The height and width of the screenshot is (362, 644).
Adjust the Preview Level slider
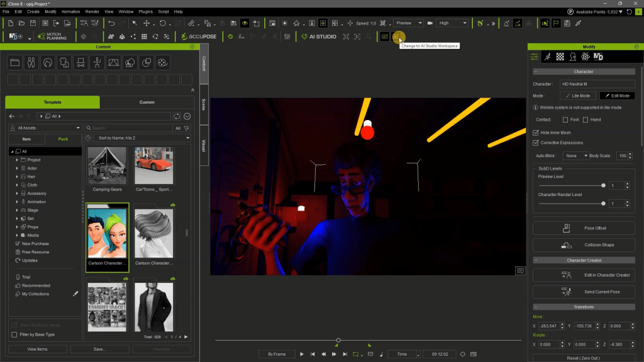[x=603, y=185]
